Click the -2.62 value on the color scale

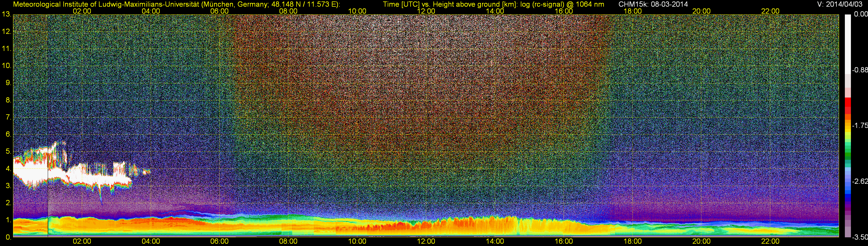click(x=860, y=182)
